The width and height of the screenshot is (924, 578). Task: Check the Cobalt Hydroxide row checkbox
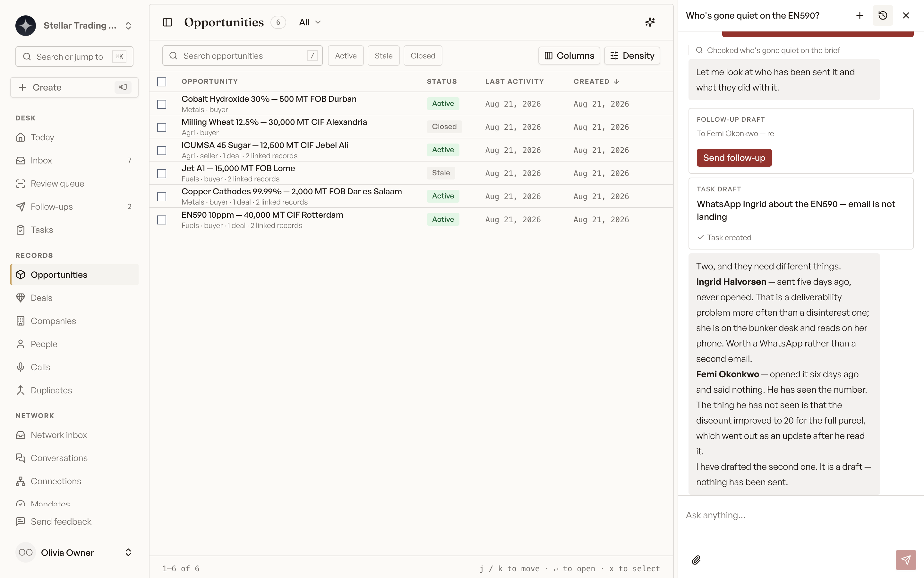[162, 104]
